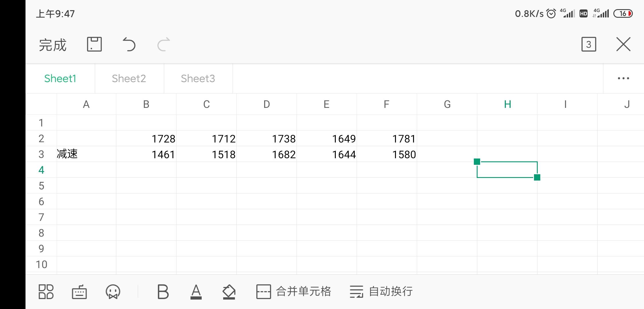Select row 3 header
This screenshot has height=309, width=644.
41,154
